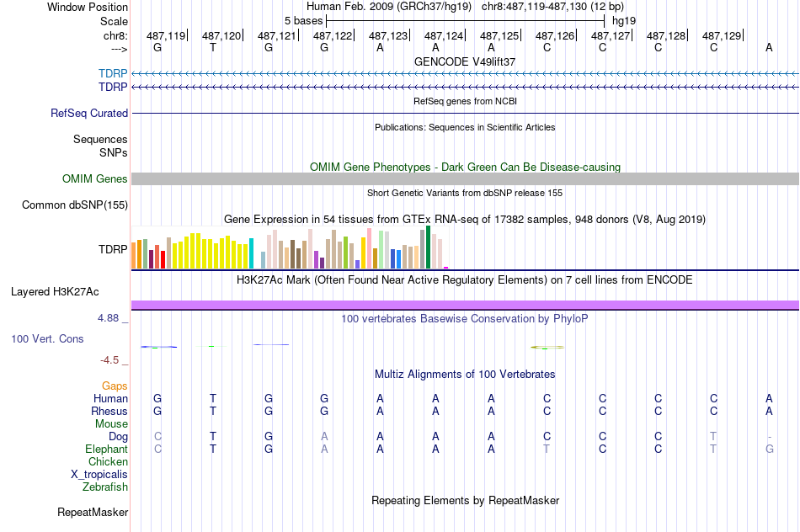Screen dimensions: 800x532
Task: Open the Multiz Alignments of 100 Vertebrates title
Action: tap(465, 375)
